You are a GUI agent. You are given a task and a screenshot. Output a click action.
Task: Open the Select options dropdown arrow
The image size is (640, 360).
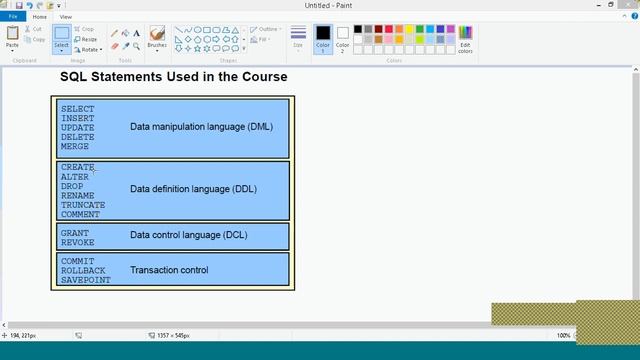point(62,51)
